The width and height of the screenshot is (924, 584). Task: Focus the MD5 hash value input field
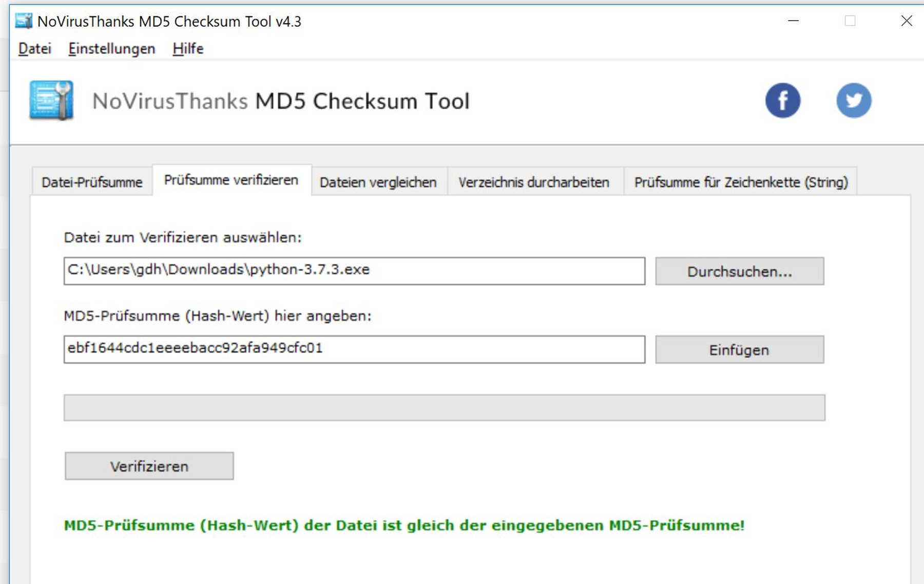(354, 349)
